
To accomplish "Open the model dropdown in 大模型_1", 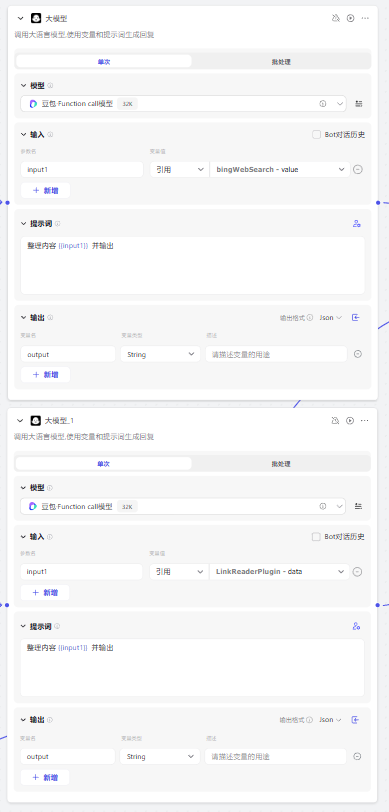I will click(183, 506).
